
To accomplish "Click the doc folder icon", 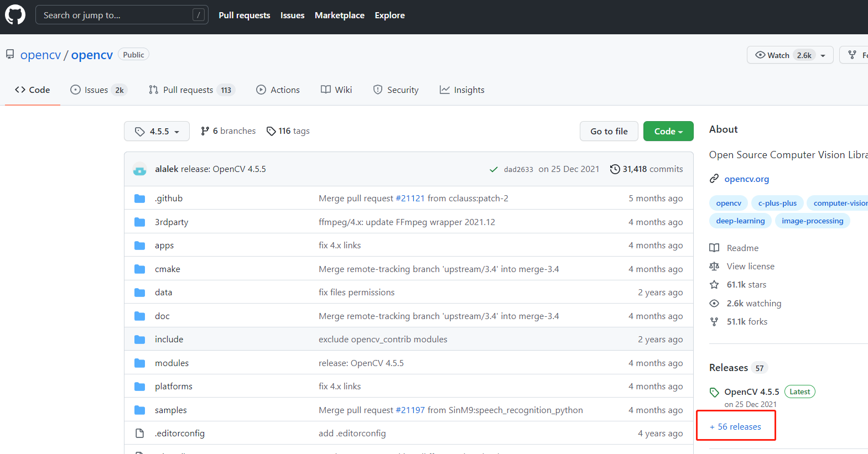I will click(x=140, y=316).
